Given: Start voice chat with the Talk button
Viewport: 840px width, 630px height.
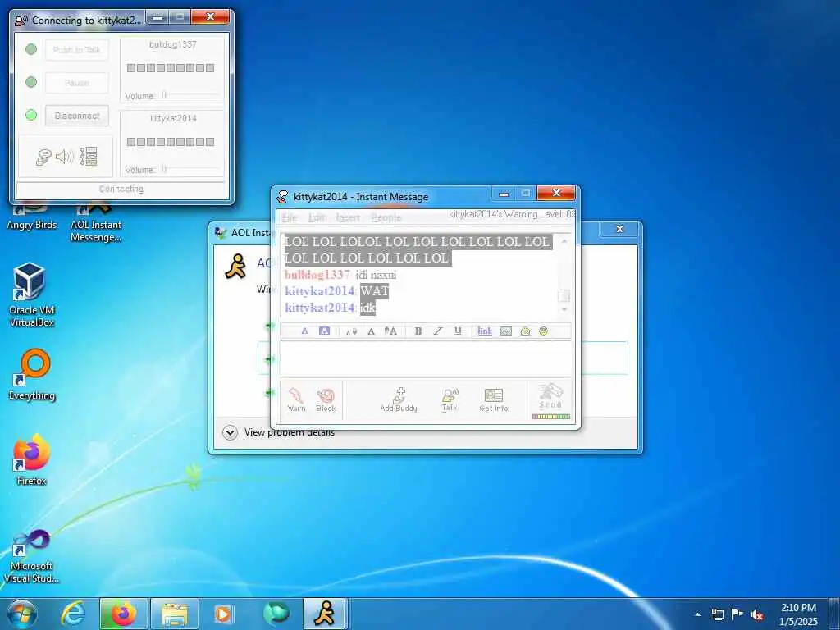Looking at the screenshot, I should pyautogui.click(x=450, y=400).
